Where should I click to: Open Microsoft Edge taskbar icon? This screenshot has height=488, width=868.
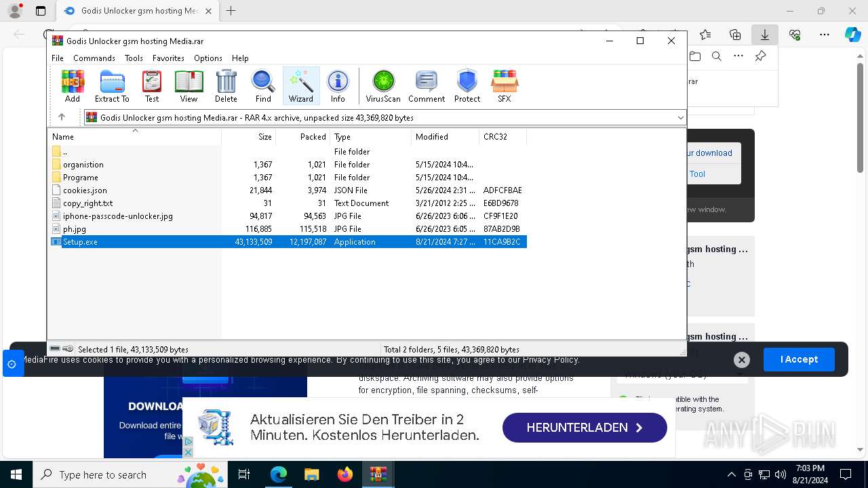(279, 474)
